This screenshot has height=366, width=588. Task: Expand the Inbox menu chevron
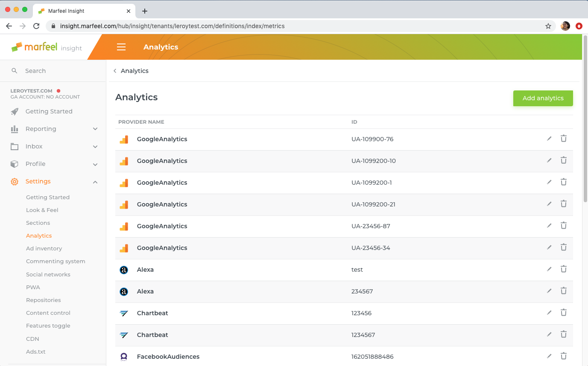pyautogui.click(x=95, y=146)
